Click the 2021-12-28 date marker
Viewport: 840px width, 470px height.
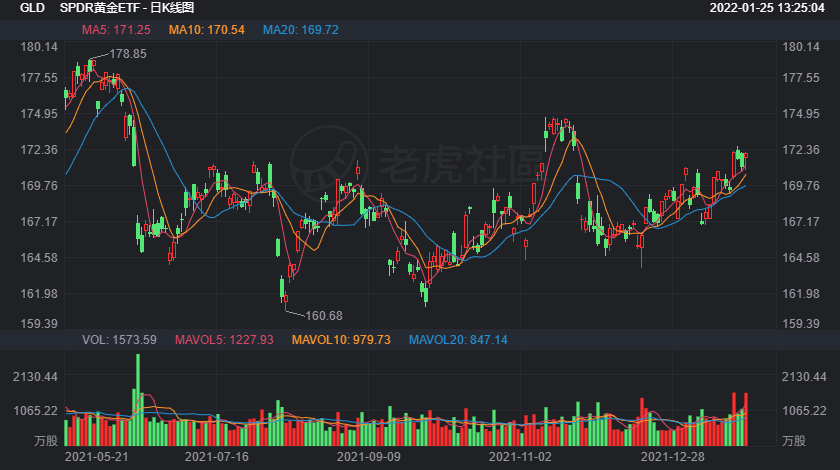tap(672, 457)
